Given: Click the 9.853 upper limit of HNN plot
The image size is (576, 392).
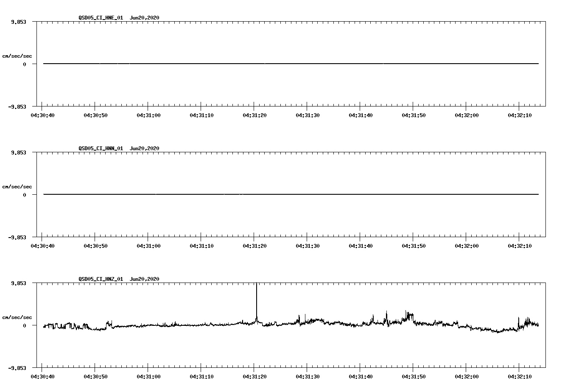Looking at the screenshot, I should pyautogui.click(x=19, y=152).
